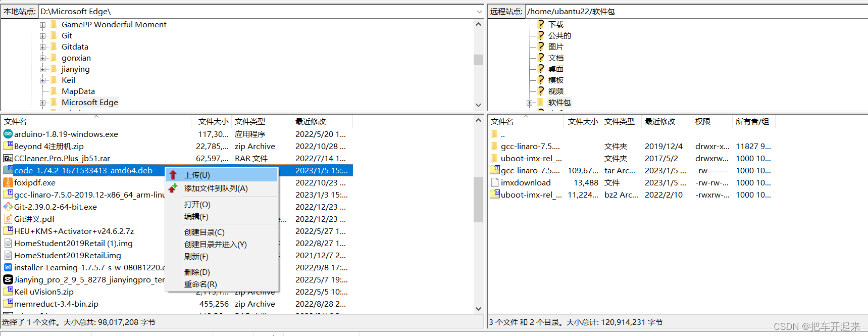Click the CCleaner.Pro.Plus_jb51.rar file icon
The width and height of the screenshot is (868, 336).
pyautogui.click(x=8, y=158)
